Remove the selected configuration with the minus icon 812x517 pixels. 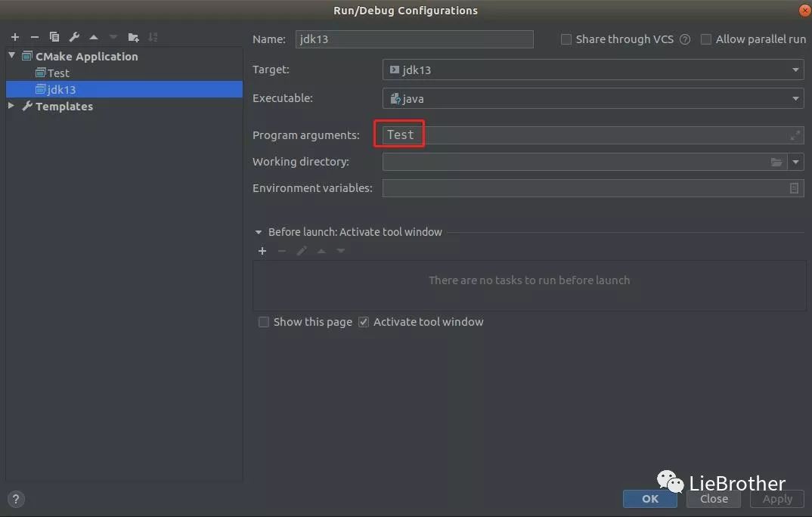pos(35,37)
